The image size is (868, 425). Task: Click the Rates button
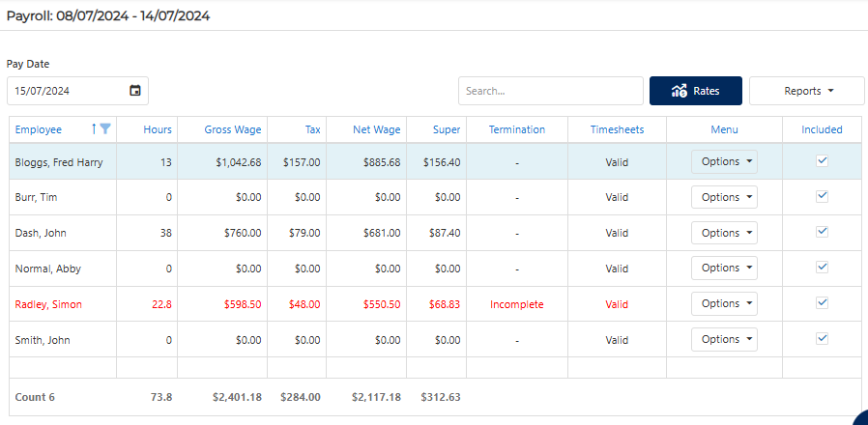(695, 91)
